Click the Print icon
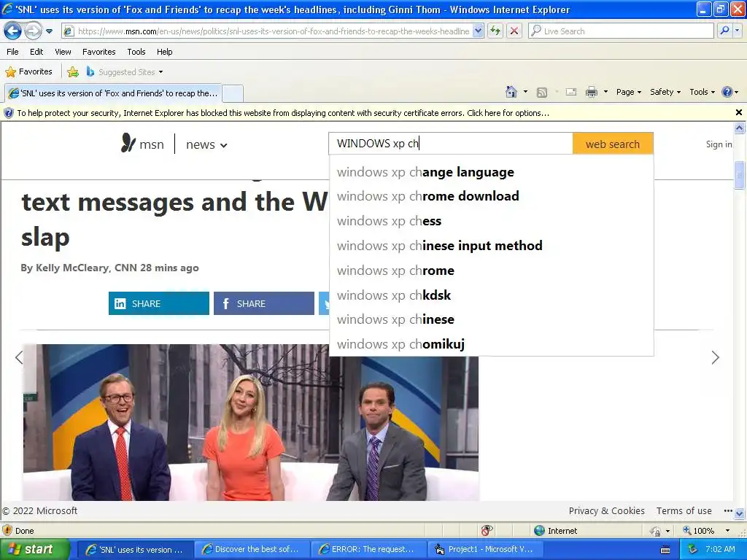This screenshot has width=747, height=560. pyautogui.click(x=591, y=92)
